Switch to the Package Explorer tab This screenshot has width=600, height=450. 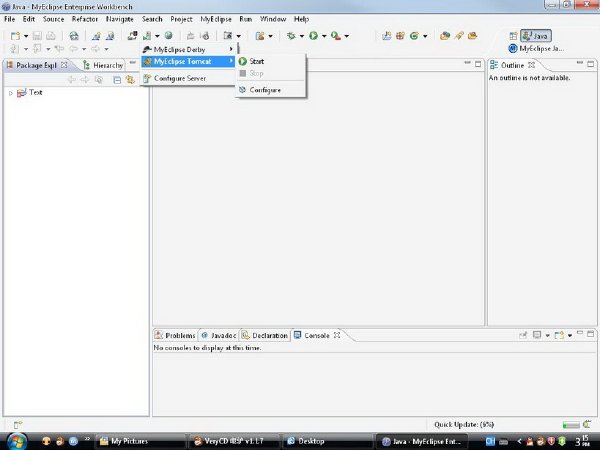coord(36,65)
